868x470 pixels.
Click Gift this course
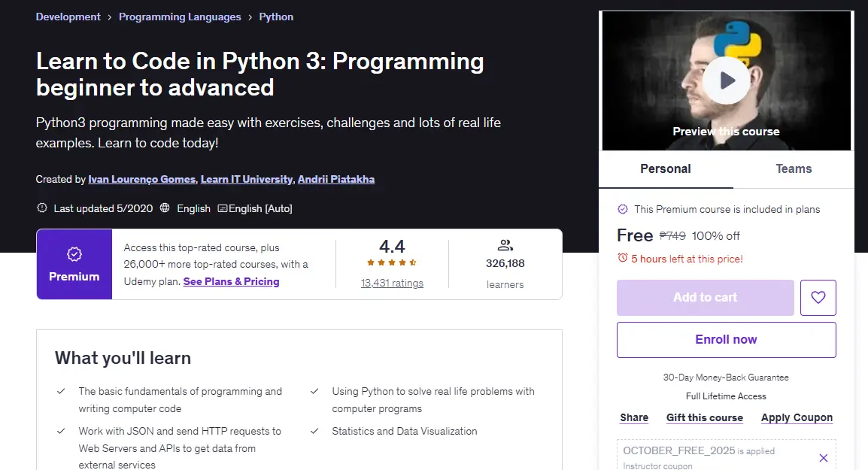[705, 417]
